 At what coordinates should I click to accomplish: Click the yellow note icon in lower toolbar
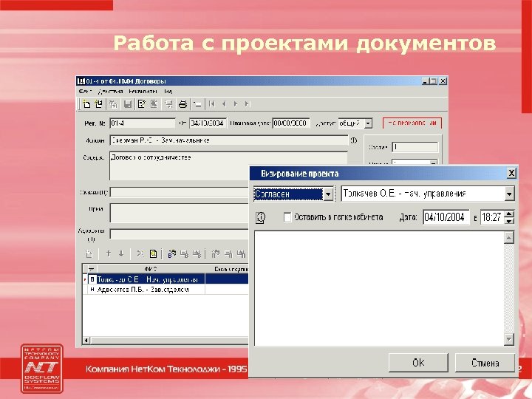tap(153, 253)
